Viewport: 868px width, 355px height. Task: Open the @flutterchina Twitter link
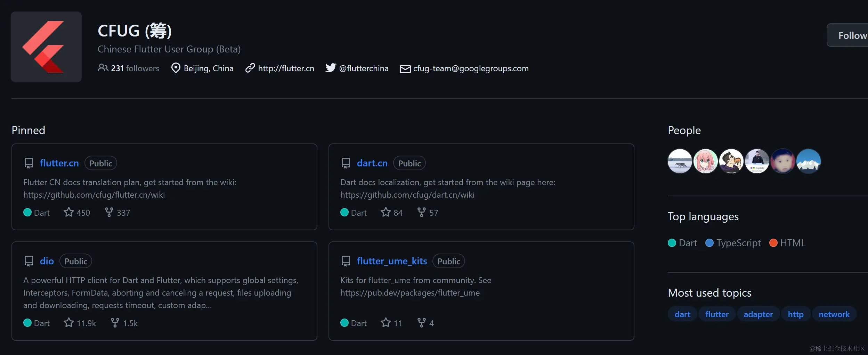pos(364,68)
